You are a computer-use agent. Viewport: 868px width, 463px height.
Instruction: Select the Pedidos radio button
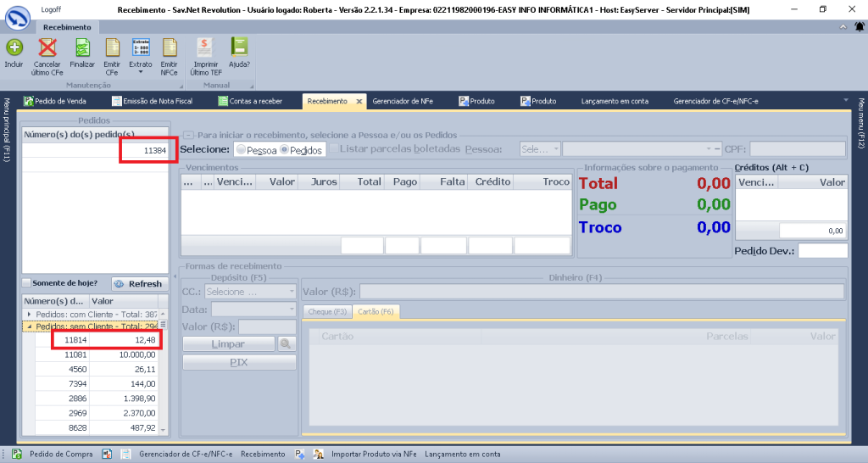(x=285, y=150)
